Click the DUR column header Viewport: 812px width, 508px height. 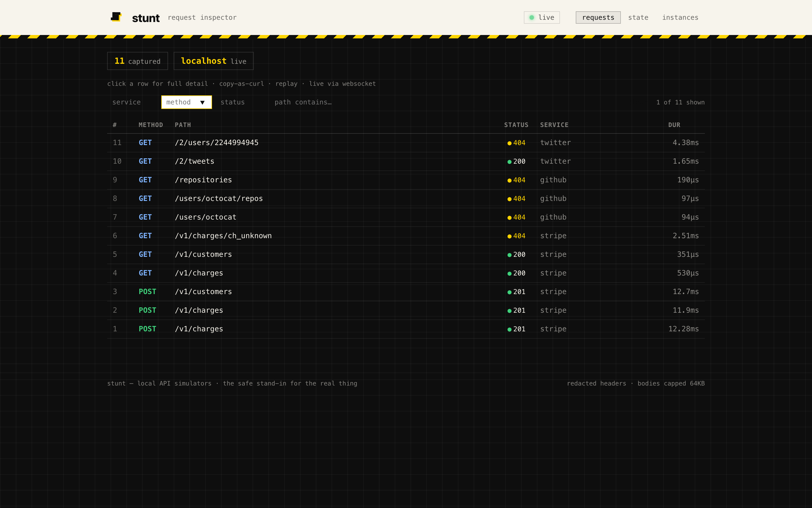pyautogui.click(x=674, y=125)
